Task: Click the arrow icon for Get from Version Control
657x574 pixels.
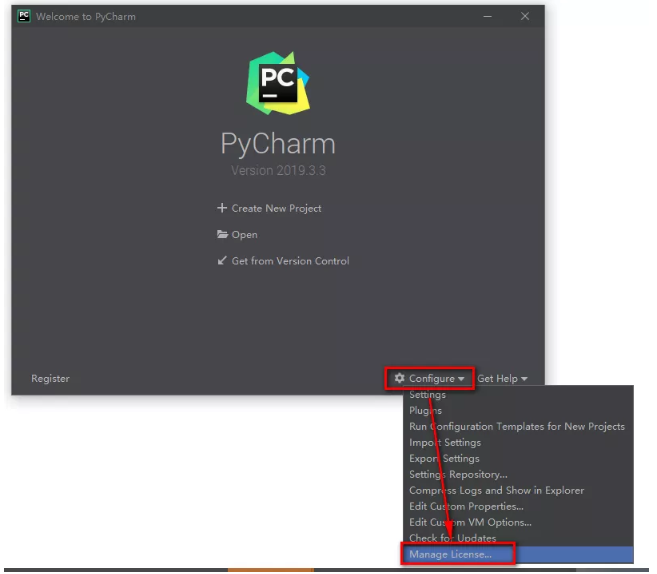Action: [222, 261]
